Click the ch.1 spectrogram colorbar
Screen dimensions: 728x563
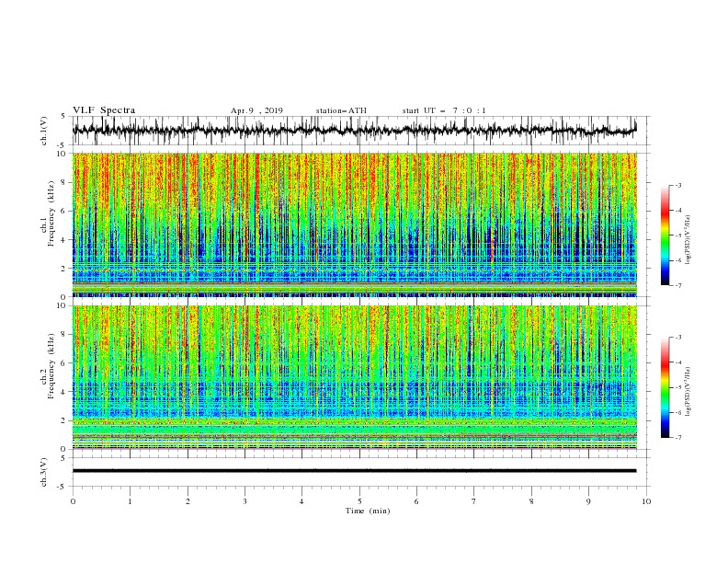[665, 236]
